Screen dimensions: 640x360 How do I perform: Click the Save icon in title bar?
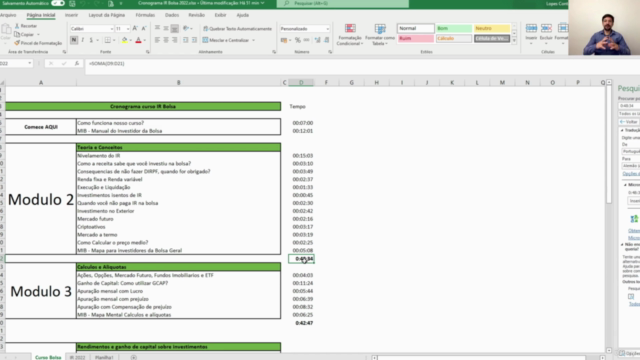(x=72, y=3)
